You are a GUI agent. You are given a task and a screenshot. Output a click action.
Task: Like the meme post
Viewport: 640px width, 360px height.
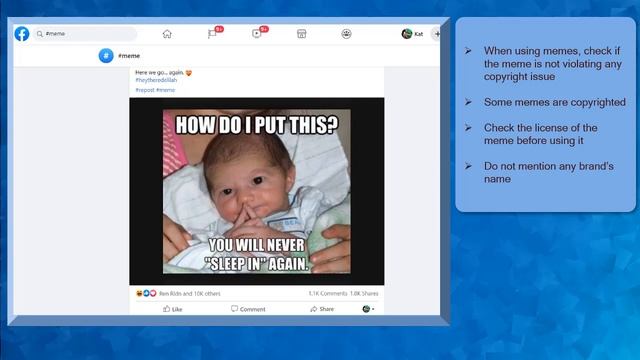173,309
